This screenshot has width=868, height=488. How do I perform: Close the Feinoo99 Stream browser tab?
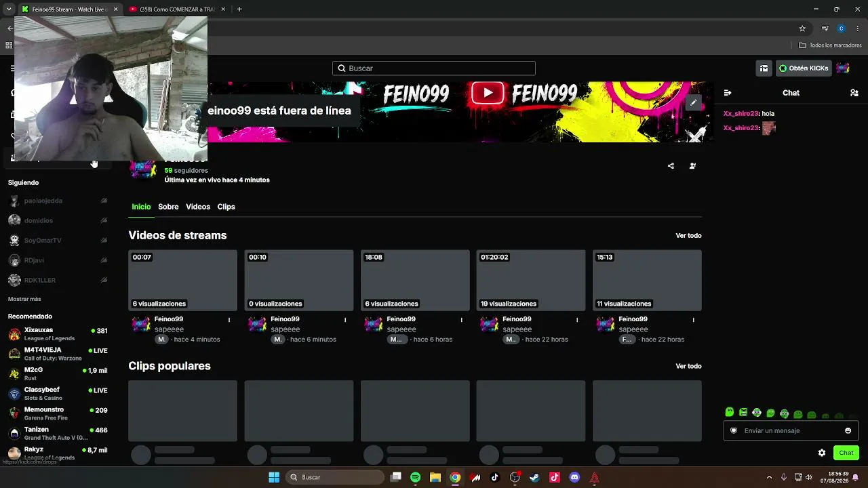pos(115,9)
